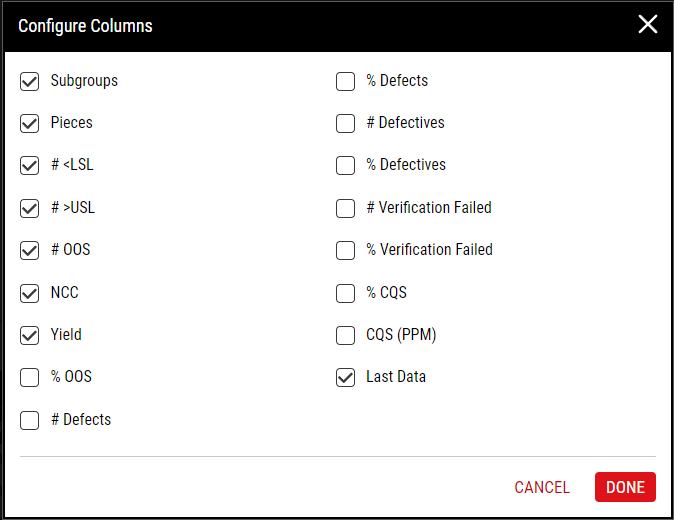Check the CQS (PPM) checkbox

345,336
